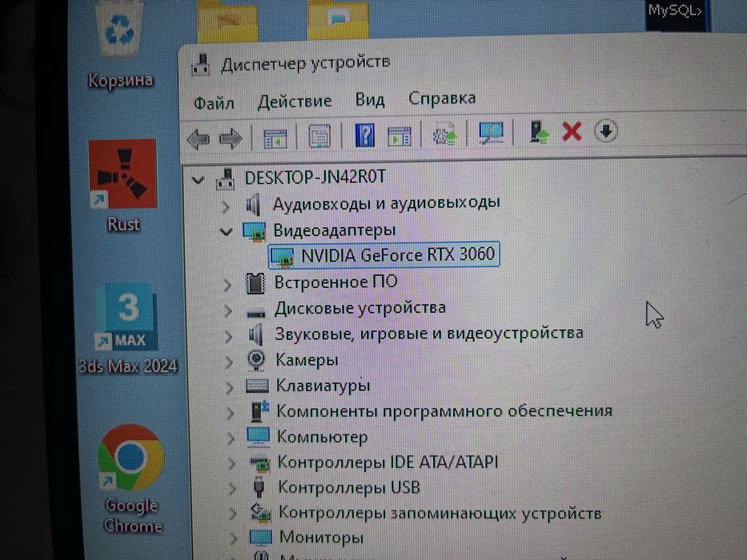The image size is (747, 560).
Task: Expand the Клавиатуры category
Action: (x=230, y=388)
